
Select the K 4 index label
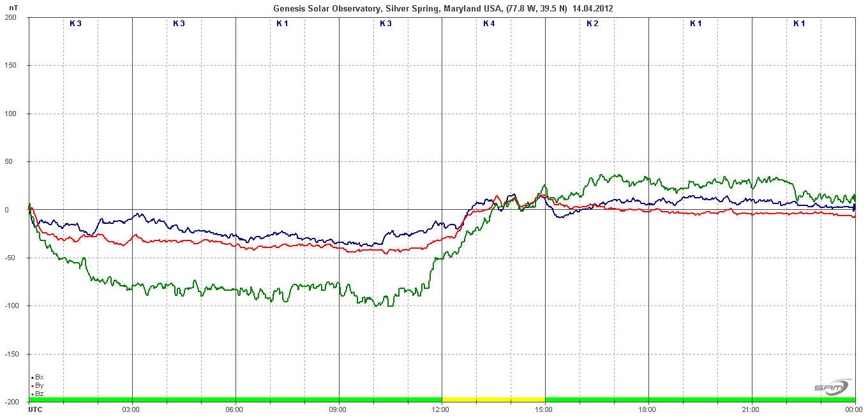coord(489,24)
